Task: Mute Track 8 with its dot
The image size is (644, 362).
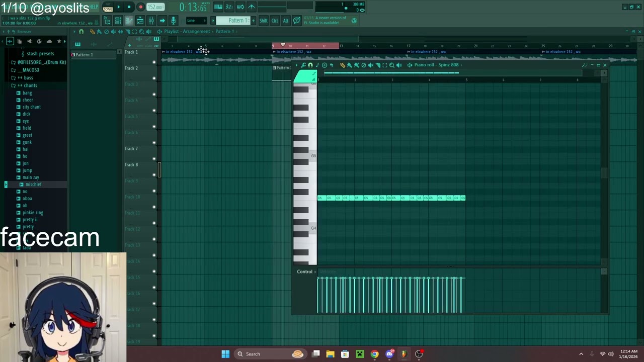Action: 154,175
